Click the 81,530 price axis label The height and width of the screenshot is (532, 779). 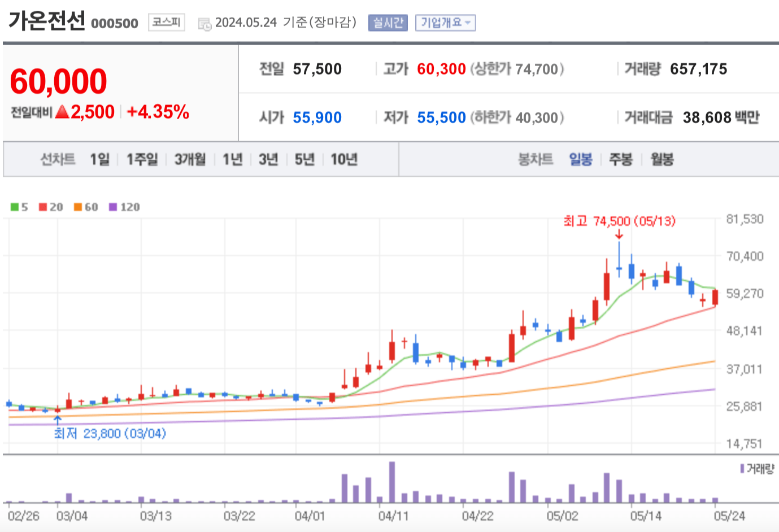[x=745, y=219]
